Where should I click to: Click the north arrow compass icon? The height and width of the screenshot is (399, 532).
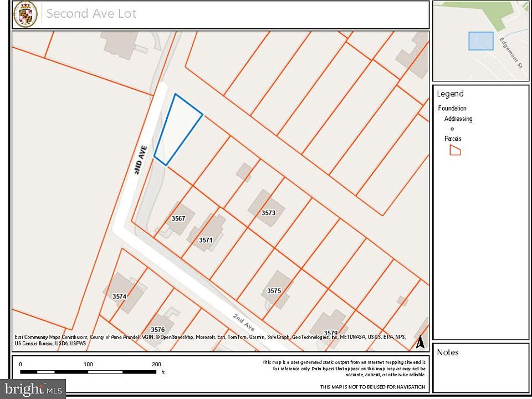(420, 342)
